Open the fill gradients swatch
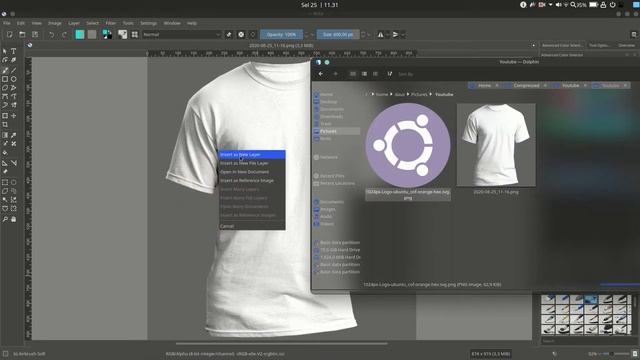640x360 pixels. click(80, 35)
